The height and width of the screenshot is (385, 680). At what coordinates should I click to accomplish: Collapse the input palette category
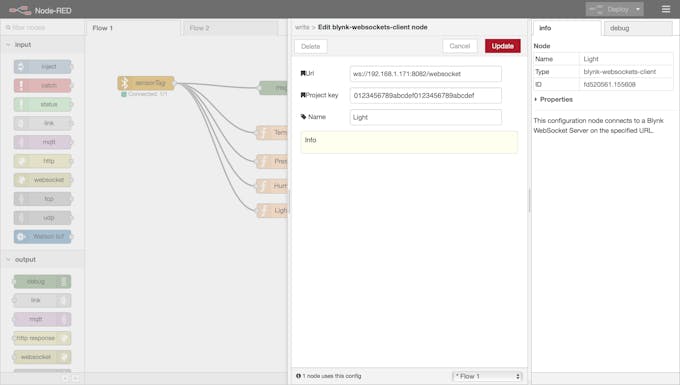click(42, 45)
